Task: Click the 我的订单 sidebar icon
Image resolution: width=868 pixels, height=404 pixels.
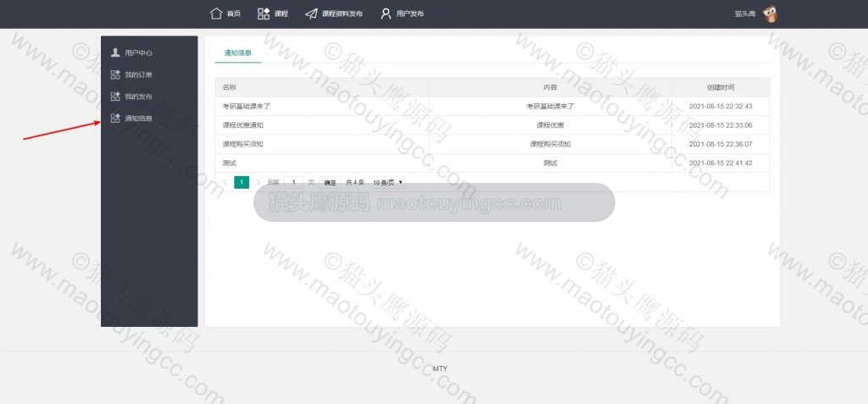Action: click(115, 75)
